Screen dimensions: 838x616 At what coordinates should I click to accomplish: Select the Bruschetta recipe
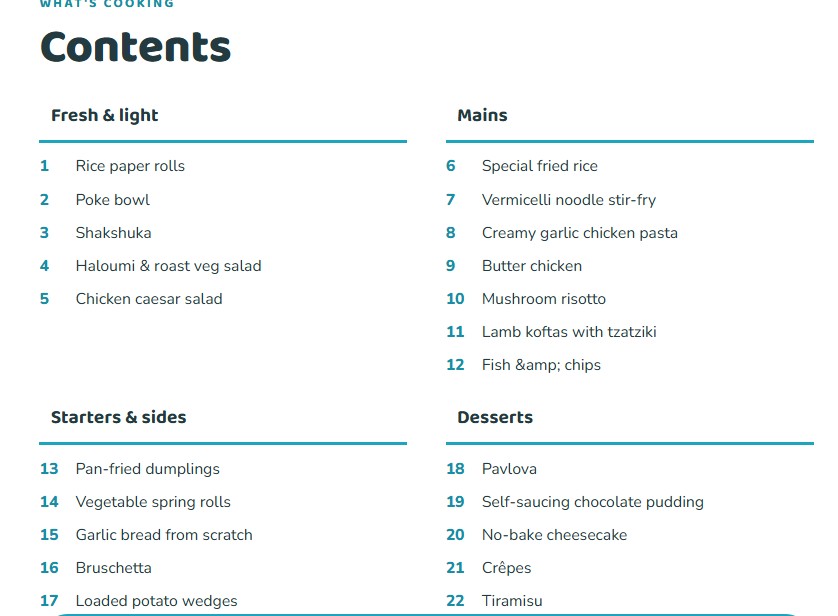click(114, 568)
